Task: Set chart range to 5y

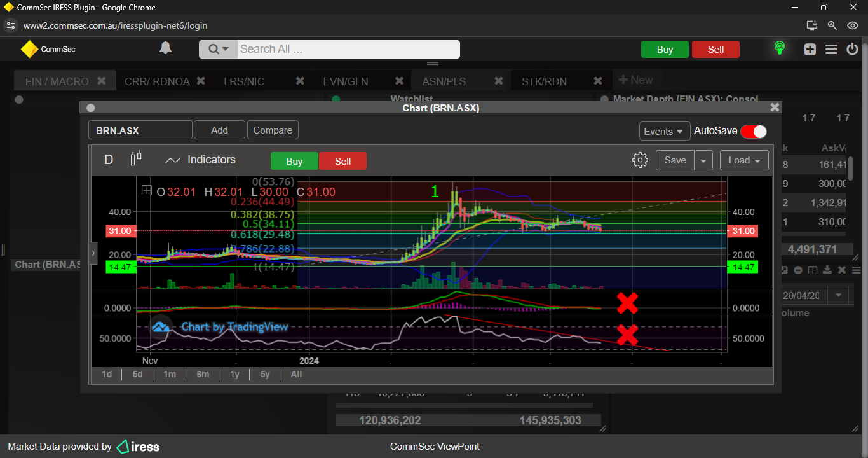Action: click(265, 375)
